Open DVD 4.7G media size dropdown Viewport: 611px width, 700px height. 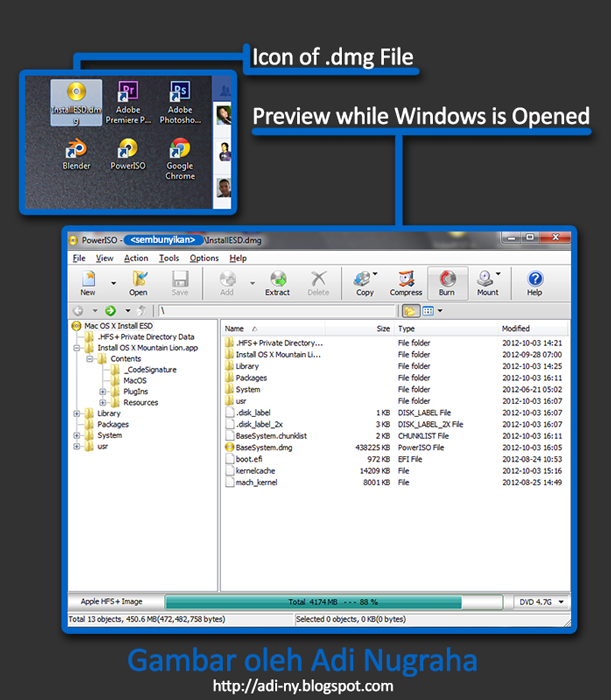pyautogui.click(x=541, y=602)
